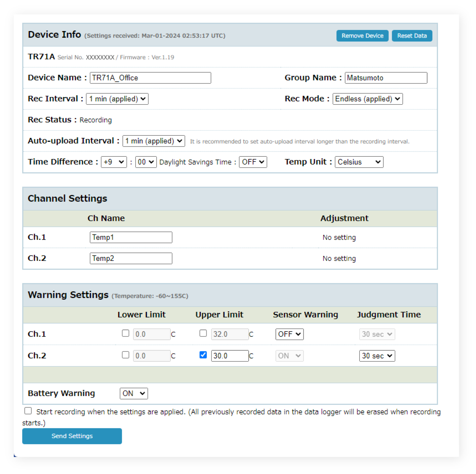Click the Sensor Warning column header
The image size is (476, 474).
coord(305,315)
